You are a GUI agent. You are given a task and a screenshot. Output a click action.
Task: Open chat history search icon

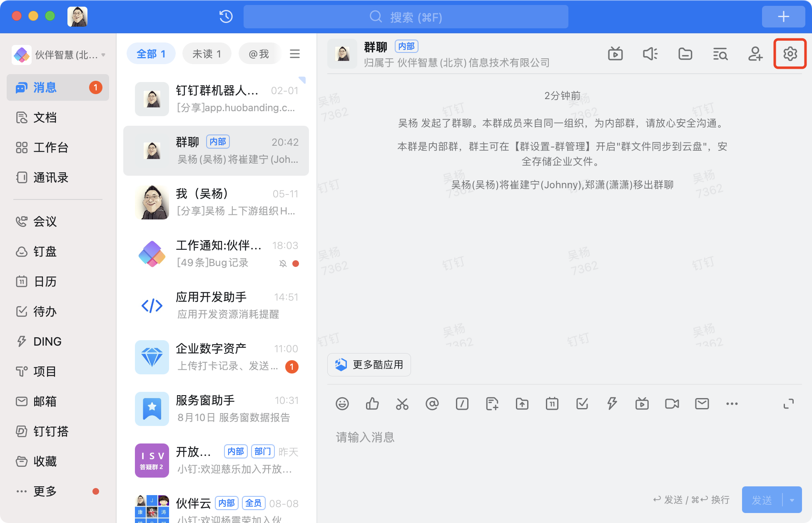[x=720, y=54]
